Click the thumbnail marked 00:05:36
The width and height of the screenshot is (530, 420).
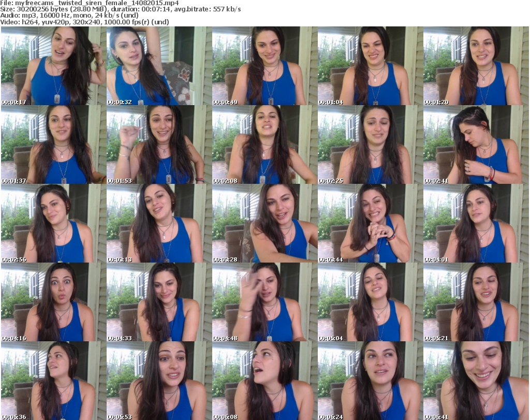pos(53,381)
